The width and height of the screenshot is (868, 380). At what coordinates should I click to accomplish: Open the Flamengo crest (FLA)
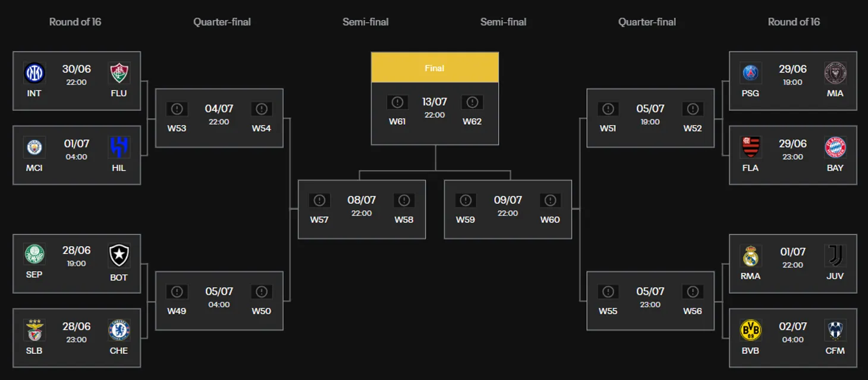click(750, 147)
